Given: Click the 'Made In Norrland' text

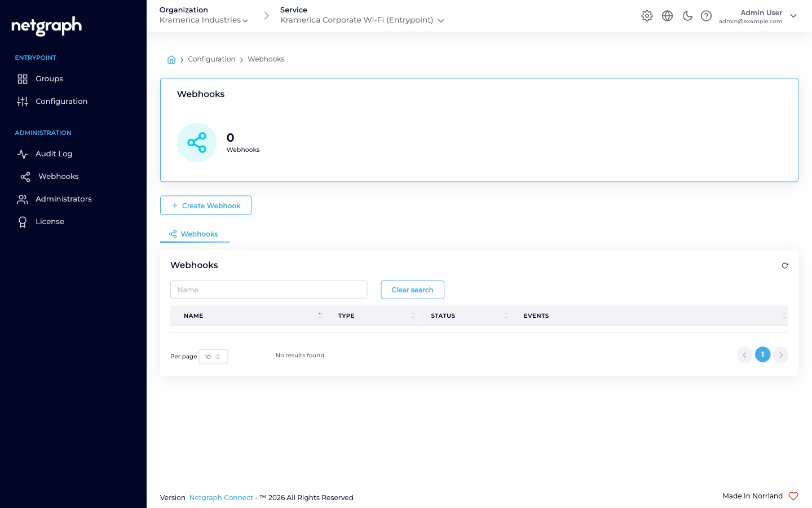Looking at the screenshot, I should [753, 496].
